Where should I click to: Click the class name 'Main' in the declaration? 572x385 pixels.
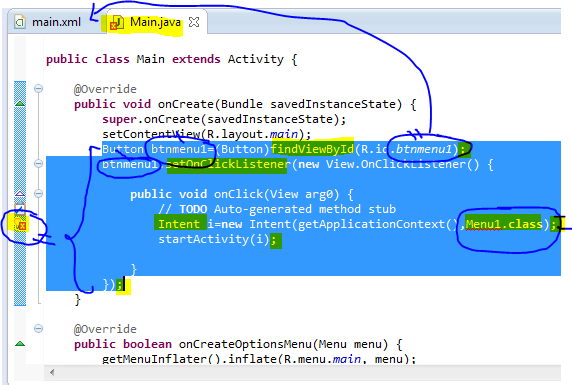(150, 59)
